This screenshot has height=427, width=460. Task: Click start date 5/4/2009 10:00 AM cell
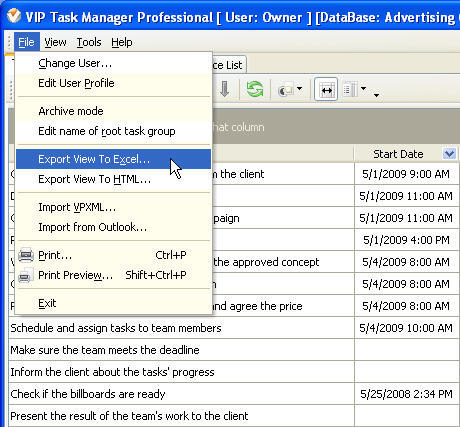click(406, 328)
